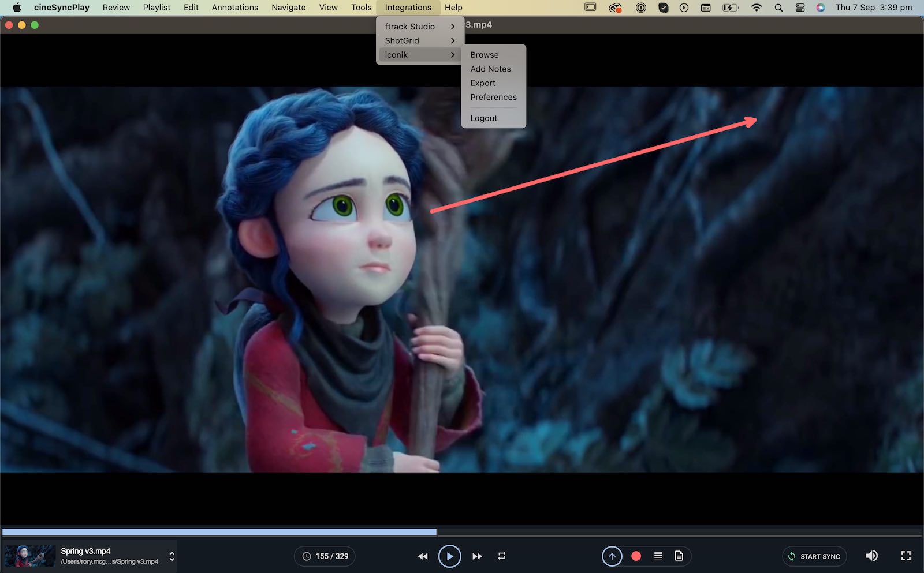
Task: Click the sync arrows icon on START SYNC
Action: pyautogui.click(x=792, y=556)
